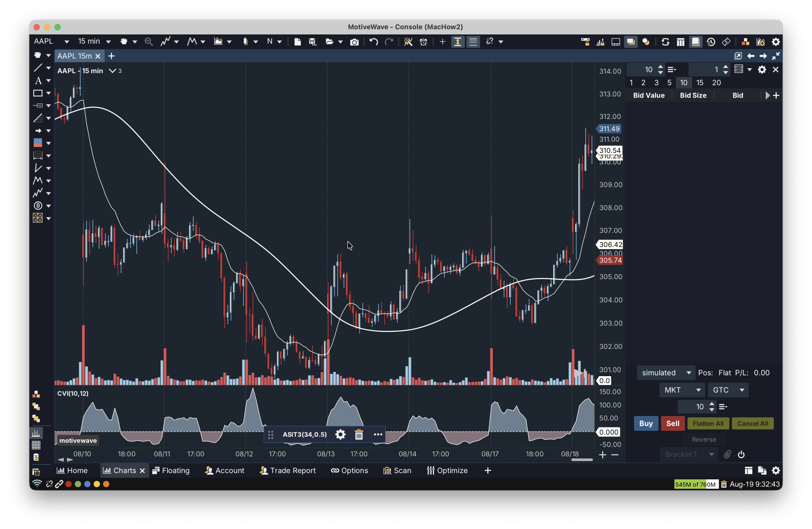Click the console settings gear top right
Screen dimensions: 812x529
click(x=776, y=42)
